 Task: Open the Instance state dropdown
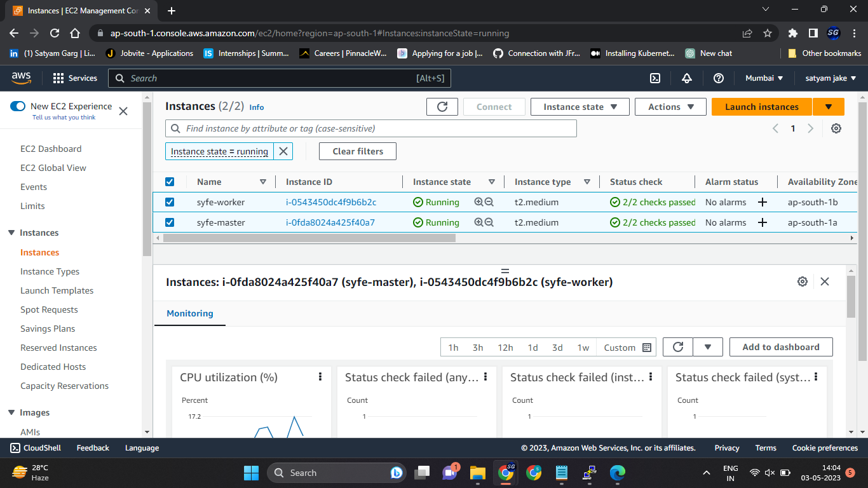[579, 106]
